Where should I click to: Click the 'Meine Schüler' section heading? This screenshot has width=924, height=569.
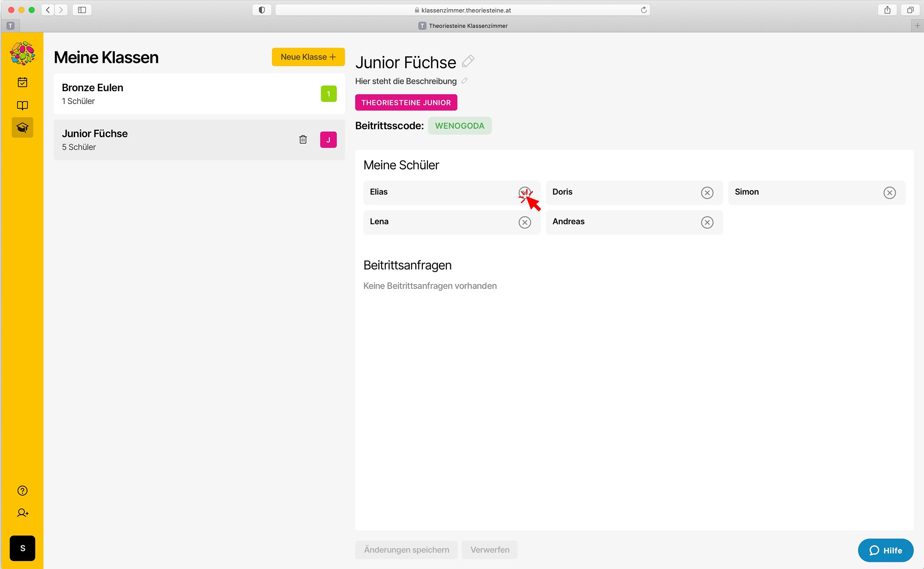401,165
